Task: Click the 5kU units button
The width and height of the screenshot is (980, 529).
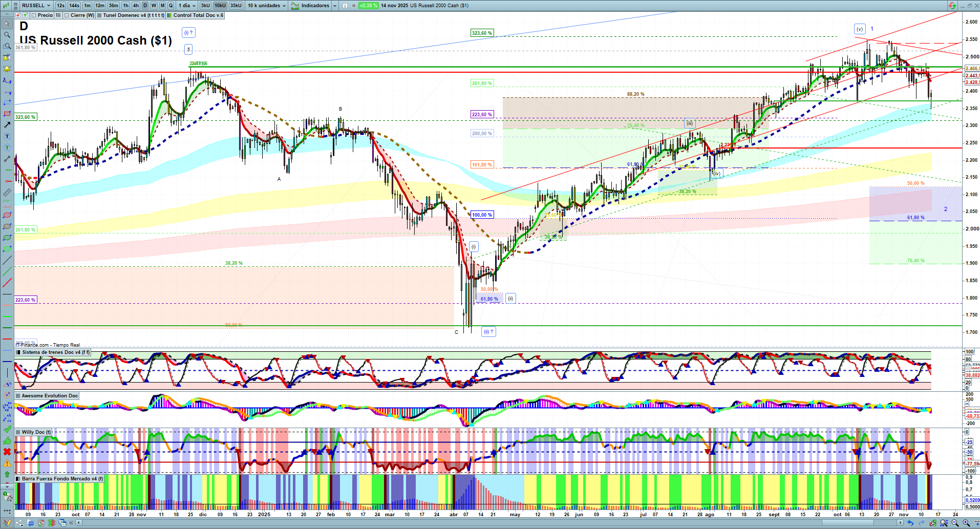Action: pyautogui.click(x=205, y=6)
